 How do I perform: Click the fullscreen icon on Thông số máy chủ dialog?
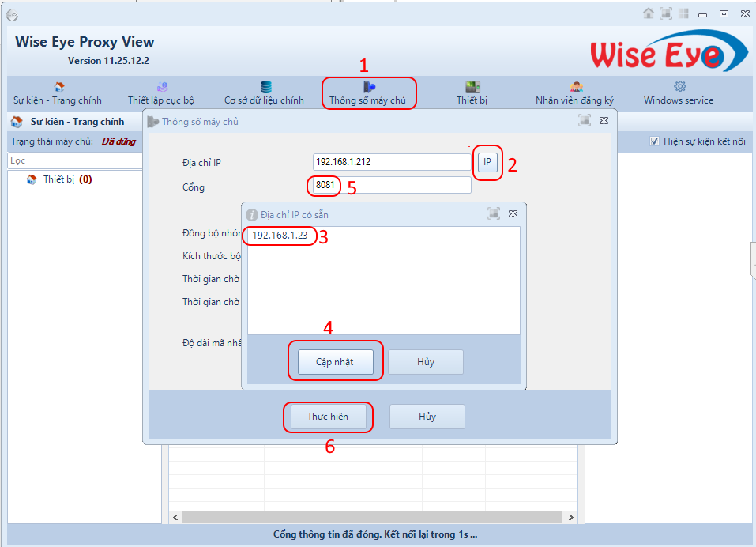585,120
